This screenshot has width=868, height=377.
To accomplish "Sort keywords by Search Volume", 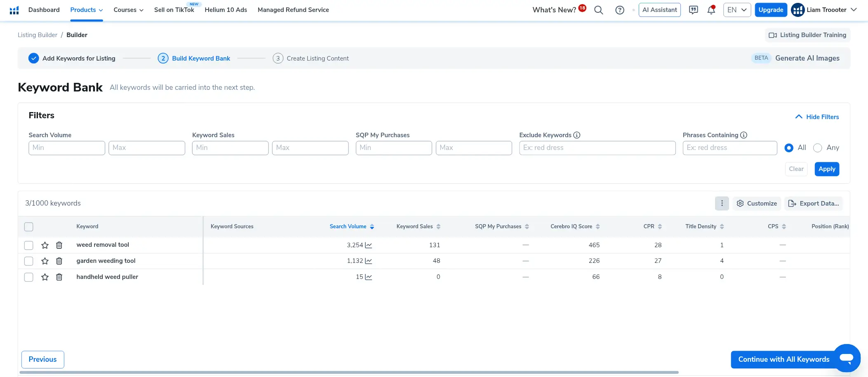I will 351,226.
